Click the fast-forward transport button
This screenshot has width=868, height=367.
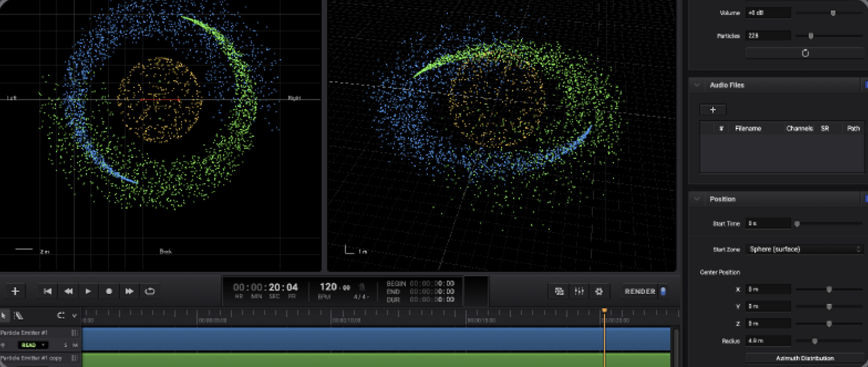pyautogui.click(x=130, y=291)
